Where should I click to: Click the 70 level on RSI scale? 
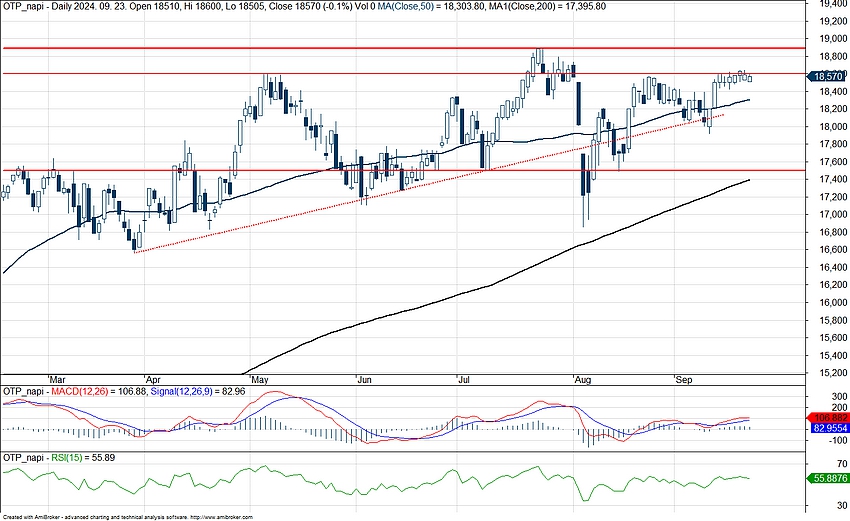(842, 464)
